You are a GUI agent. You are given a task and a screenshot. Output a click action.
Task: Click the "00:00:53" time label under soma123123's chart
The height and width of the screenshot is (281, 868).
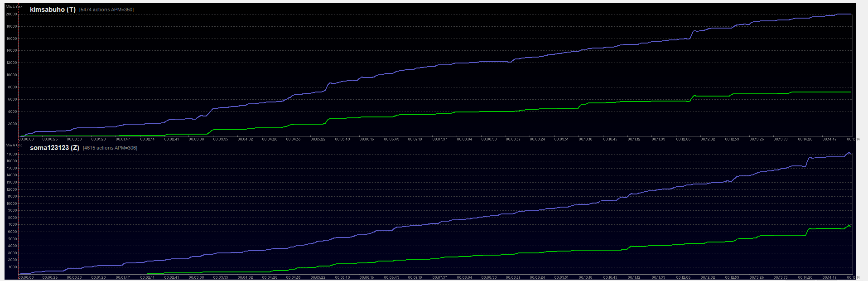click(x=74, y=277)
